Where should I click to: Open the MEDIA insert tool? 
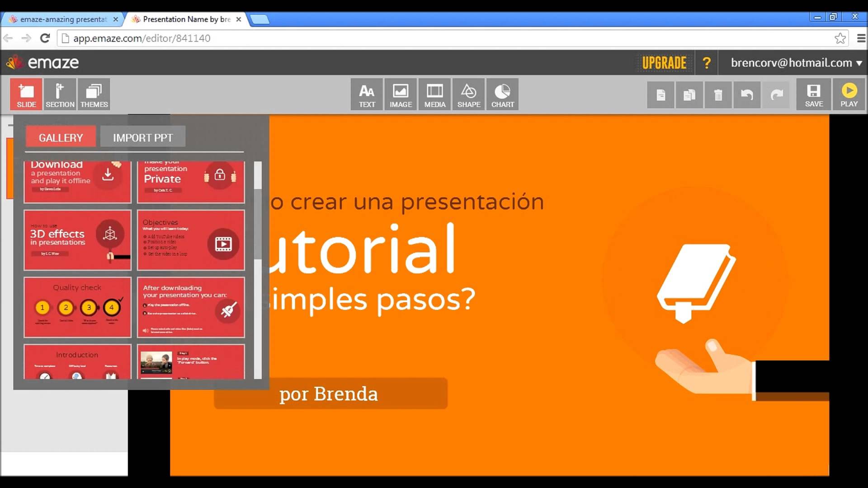pyautogui.click(x=434, y=94)
